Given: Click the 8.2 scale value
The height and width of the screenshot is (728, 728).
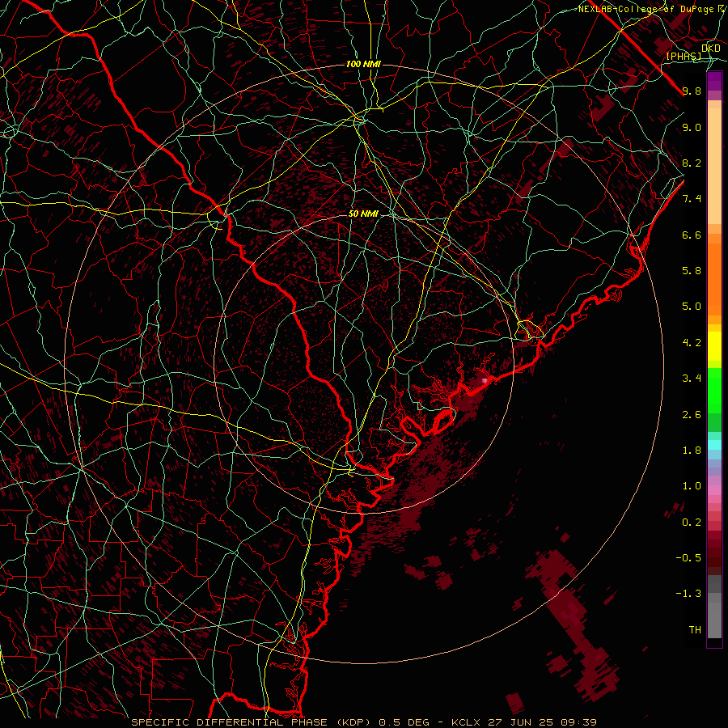Looking at the screenshot, I should [x=692, y=163].
